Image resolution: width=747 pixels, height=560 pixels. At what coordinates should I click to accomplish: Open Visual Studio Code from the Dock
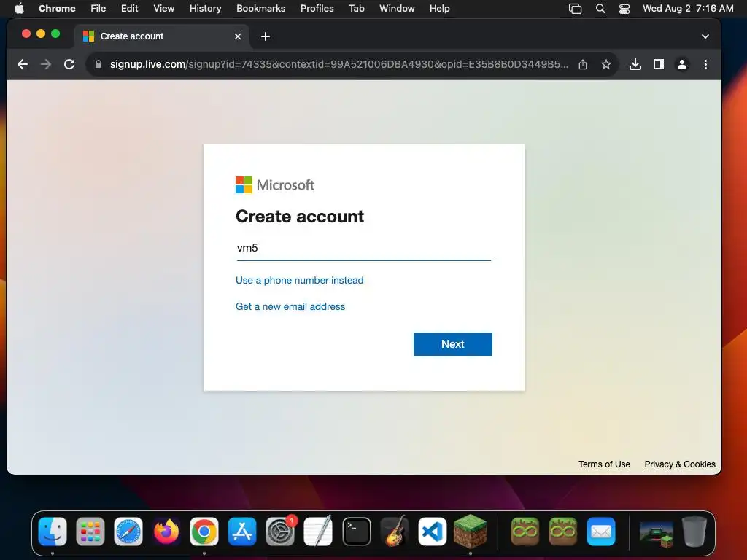click(432, 532)
